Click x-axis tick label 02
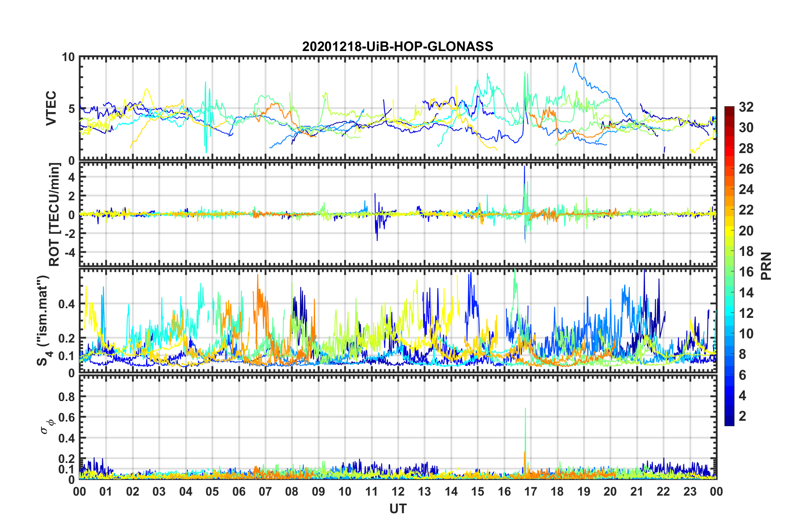The image size is (796, 532). [x=133, y=491]
